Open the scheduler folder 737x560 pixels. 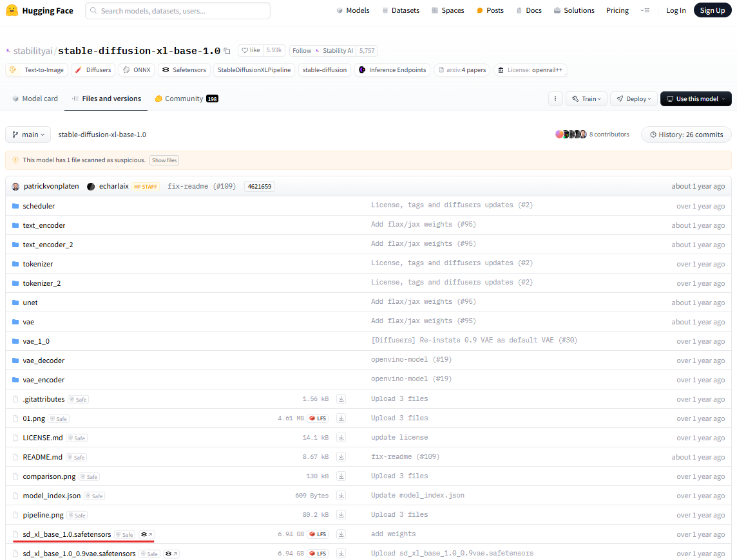tap(39, 206)
